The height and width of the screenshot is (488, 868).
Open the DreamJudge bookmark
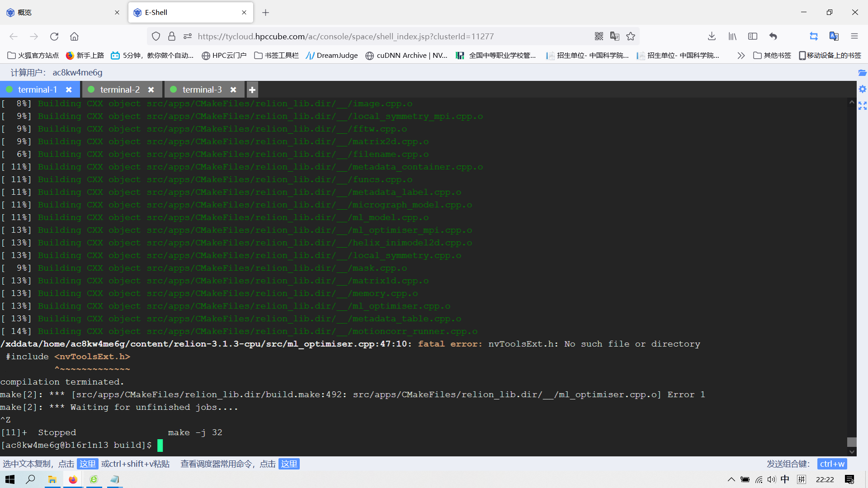coord(332,56)
